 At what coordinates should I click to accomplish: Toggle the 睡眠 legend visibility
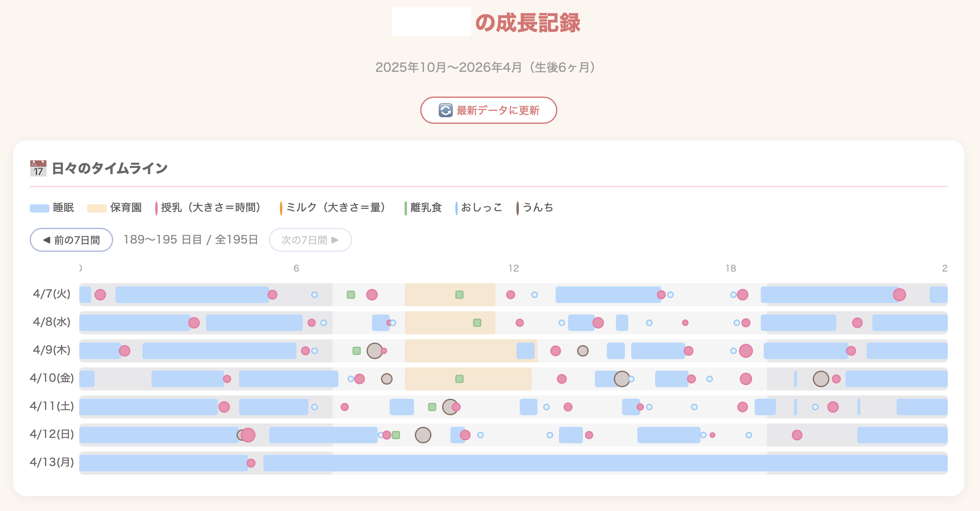[x=40, y=208]
